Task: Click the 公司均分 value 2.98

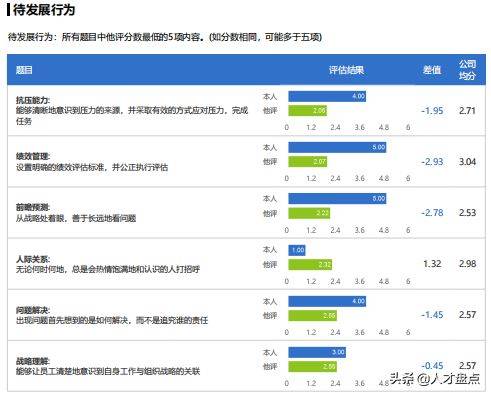Action: [x=467, y=264]
